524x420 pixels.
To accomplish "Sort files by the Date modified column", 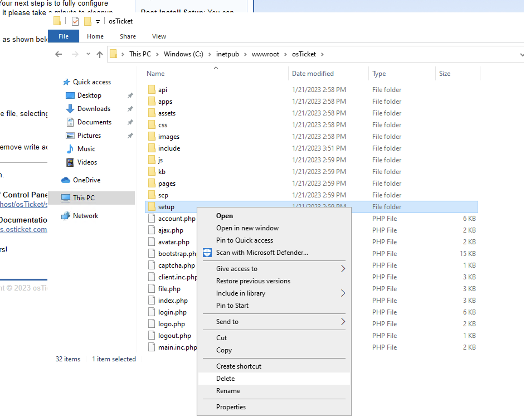I will pyautogui.click(x=313, y=73).
